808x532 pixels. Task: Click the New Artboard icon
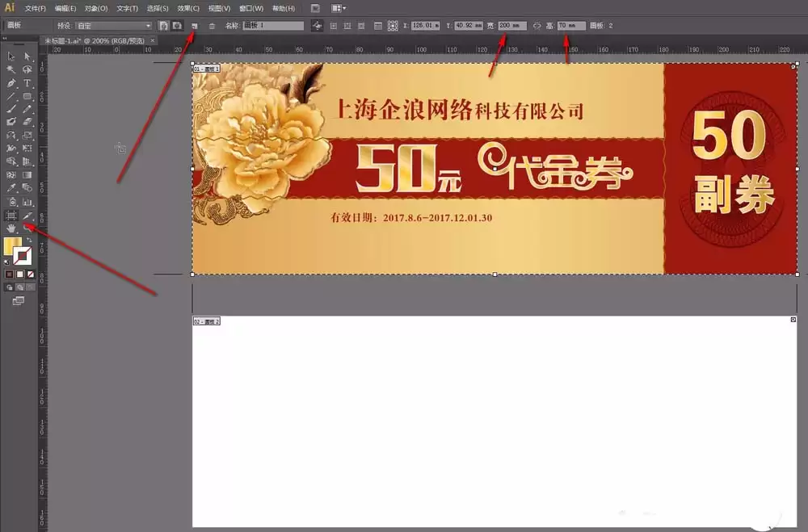pyautogui.click(x=195, y=26)
